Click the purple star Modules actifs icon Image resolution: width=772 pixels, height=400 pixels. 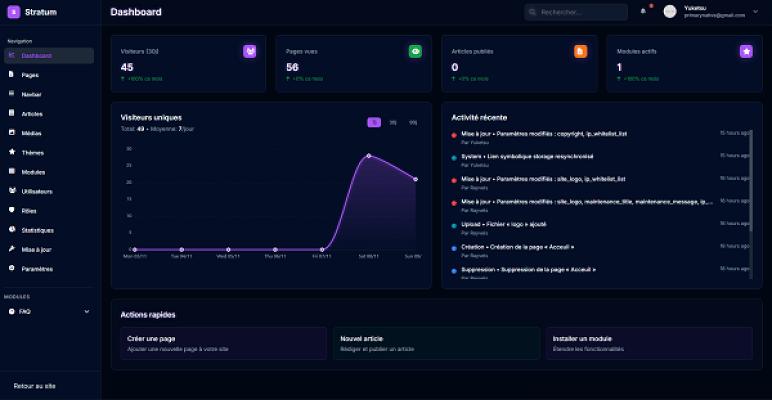point(746,51)
